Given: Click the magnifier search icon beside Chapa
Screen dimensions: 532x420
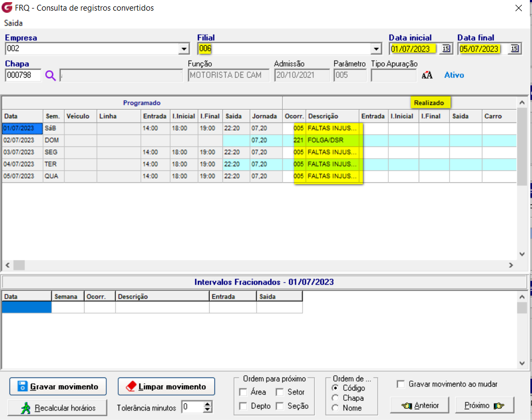Looking at the screenshot, I should tap(51, 76).
